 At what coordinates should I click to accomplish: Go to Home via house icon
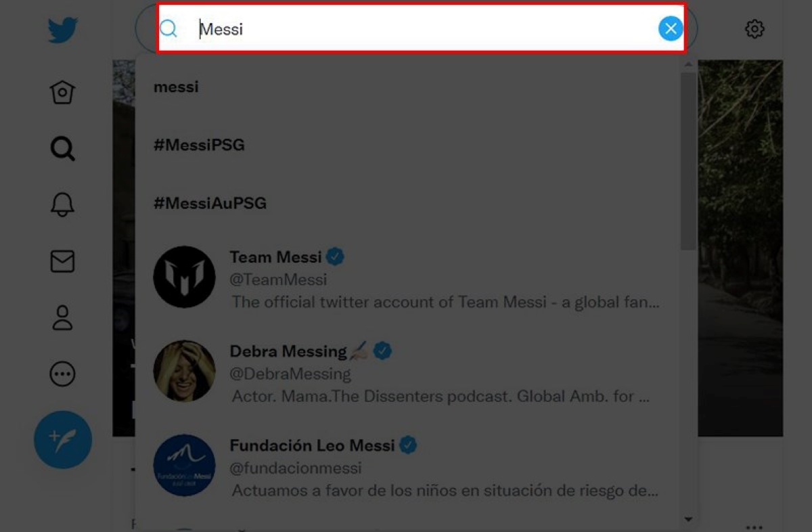point(63,93)
